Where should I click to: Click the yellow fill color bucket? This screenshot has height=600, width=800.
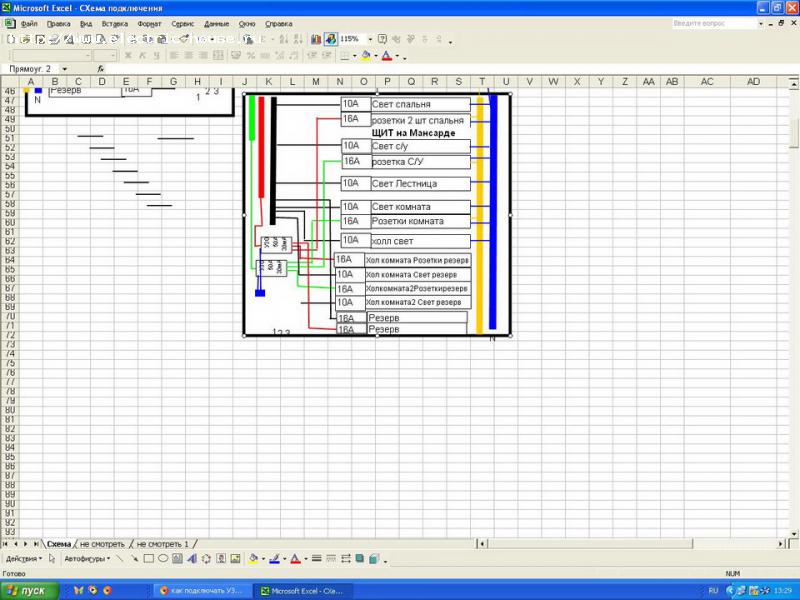[253, 558]
